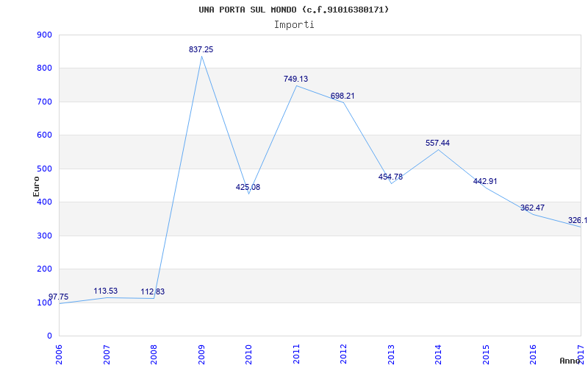This screenshot has height=368, width=588.
Task: Click the 2014 x-axis year label
Action: click(x=439, y=354)
